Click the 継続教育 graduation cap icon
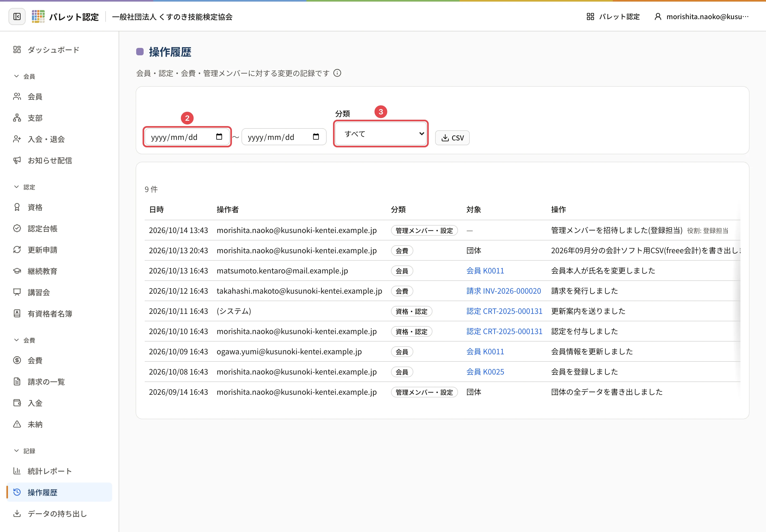Screen dimensions: 766x532 (x=17, y=271)
